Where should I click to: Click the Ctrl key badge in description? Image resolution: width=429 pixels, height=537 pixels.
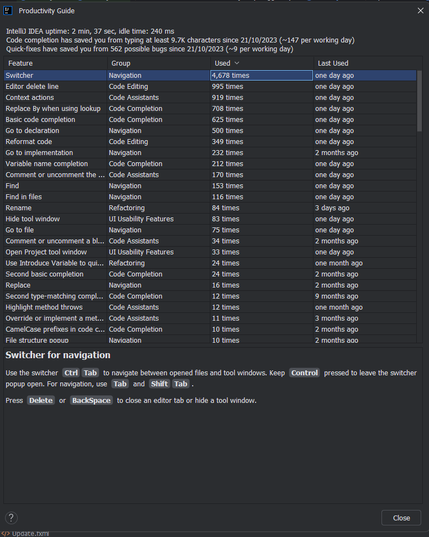click(71, 373)
